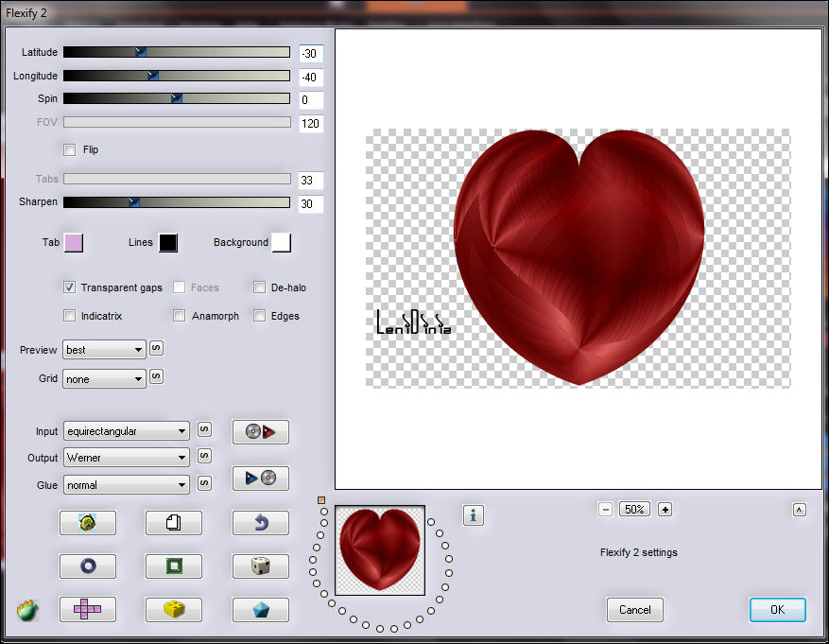The image size is (829, 644).
Task: Open the Preview quality dropdown
Action: 104,350
